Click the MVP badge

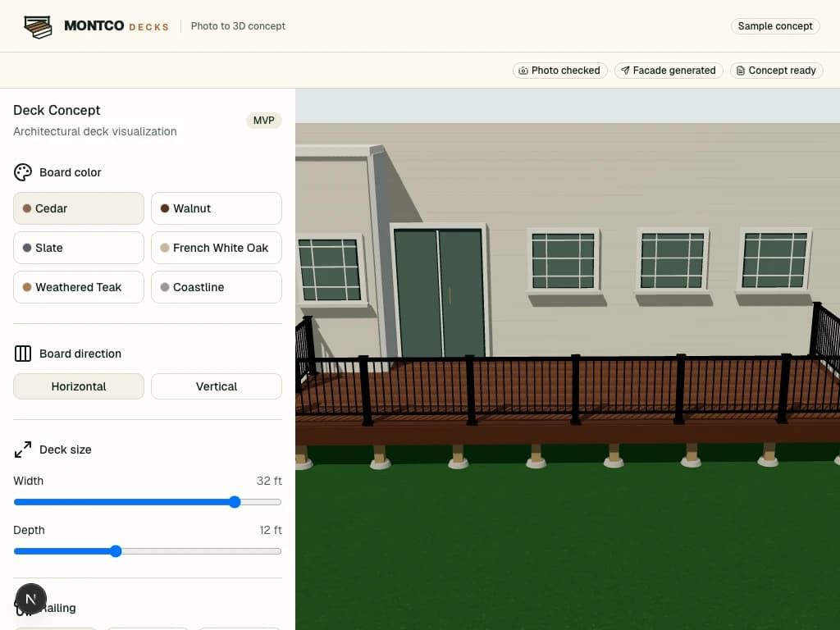pos(263,121)
